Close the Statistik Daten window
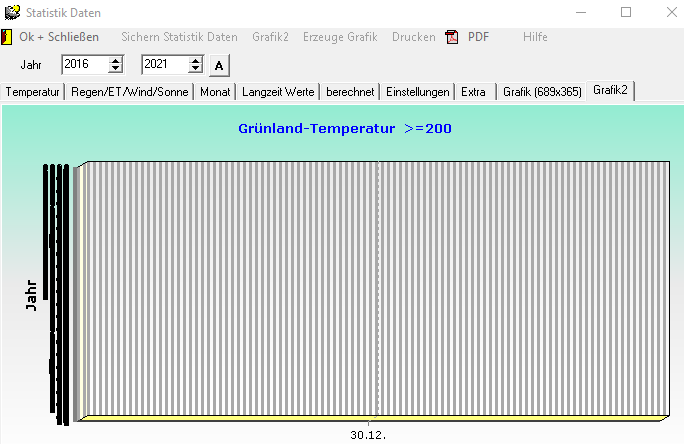This screenshot has height=444, width=684. click(672, 12)
